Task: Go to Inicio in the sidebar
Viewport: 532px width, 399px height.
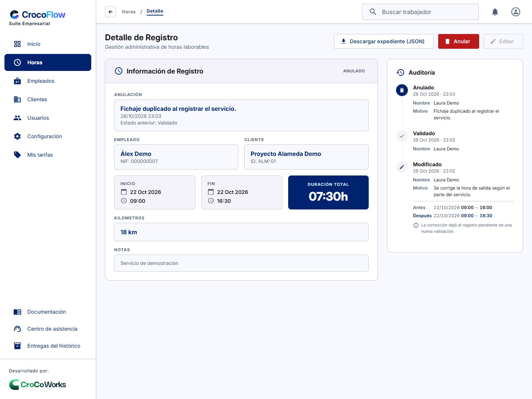Action: pyautogui.click(x=48, y=44)
